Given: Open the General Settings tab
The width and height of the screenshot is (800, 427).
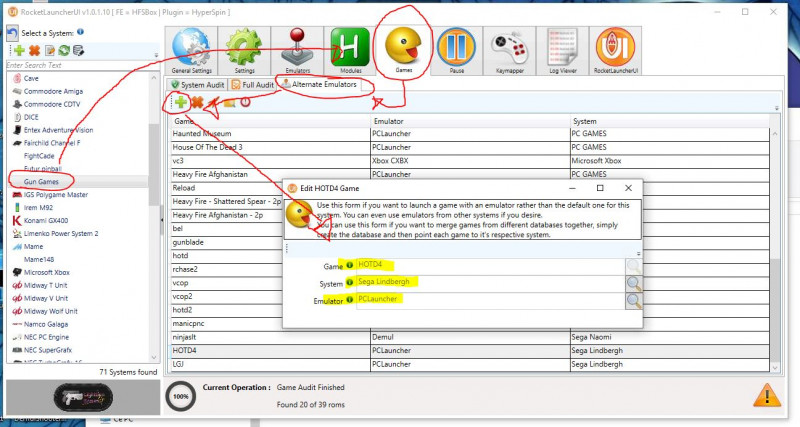Looking at the screenshot, I should point(191,51).
